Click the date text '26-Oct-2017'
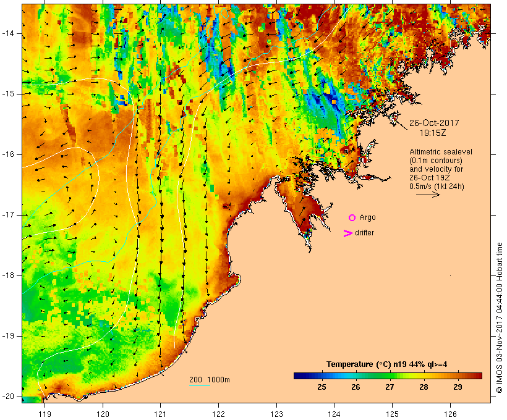Screen dimensions: 507x420 point(434,123)
